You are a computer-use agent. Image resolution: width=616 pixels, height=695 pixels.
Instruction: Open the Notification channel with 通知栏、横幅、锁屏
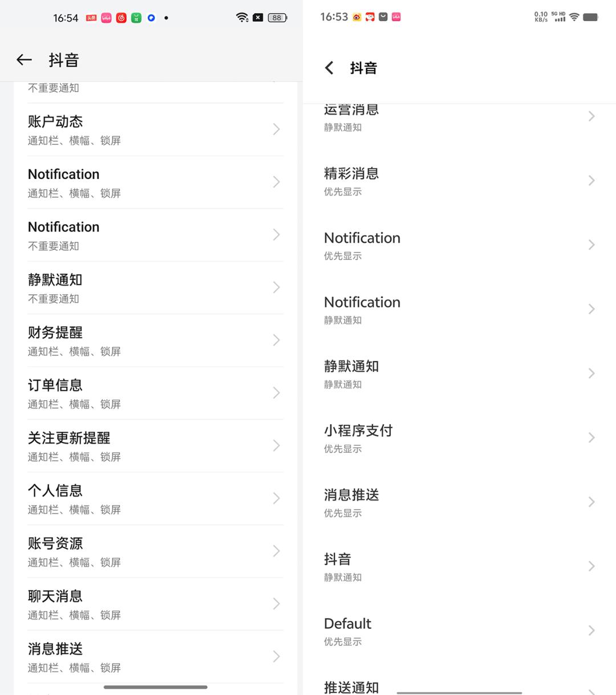pyautogui.click(x=156, y=182)
